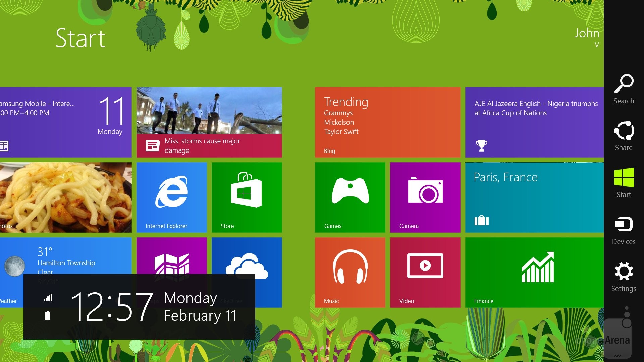
Task: Click the news article icon
Action: (x=153, y=146)
